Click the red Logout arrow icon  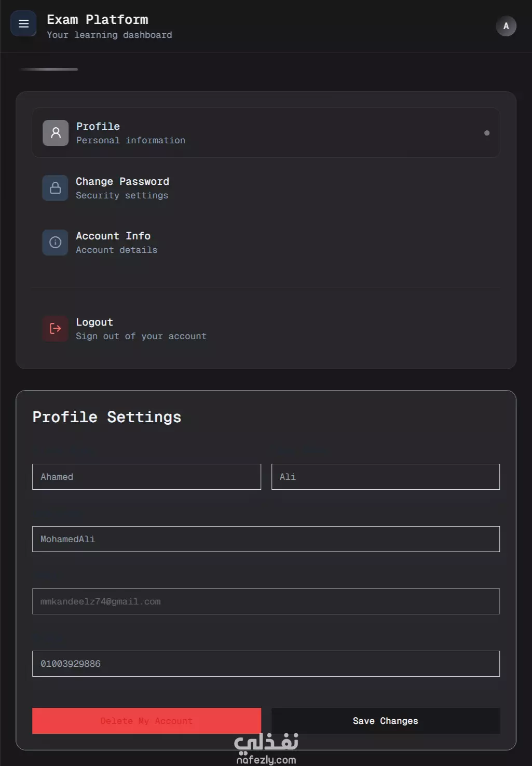point(55,328)
